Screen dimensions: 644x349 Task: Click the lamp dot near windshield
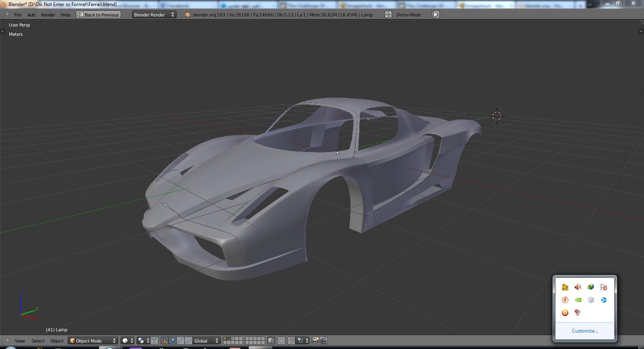point(337,152)
